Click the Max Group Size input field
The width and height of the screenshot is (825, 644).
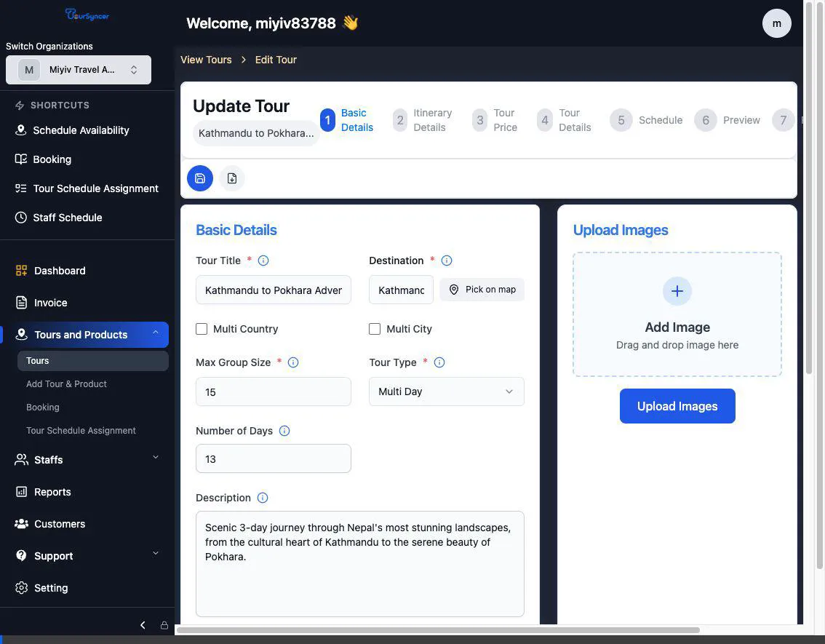(273, 391)
